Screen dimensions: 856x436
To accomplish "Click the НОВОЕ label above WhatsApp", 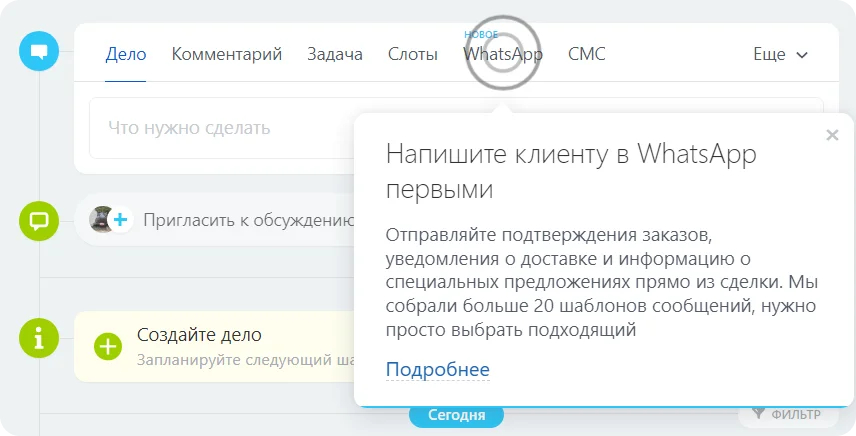I will 481,34.
